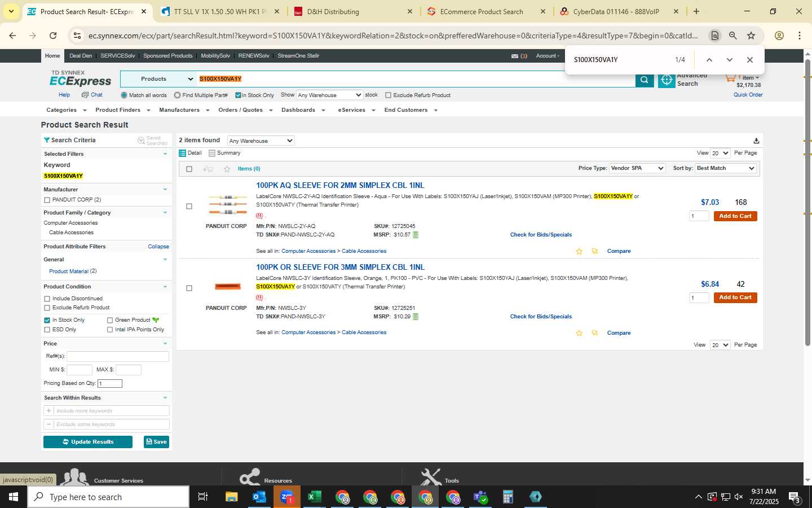
Task: Click Add to Cart for the $7.03 item
Action: point(735,216)
